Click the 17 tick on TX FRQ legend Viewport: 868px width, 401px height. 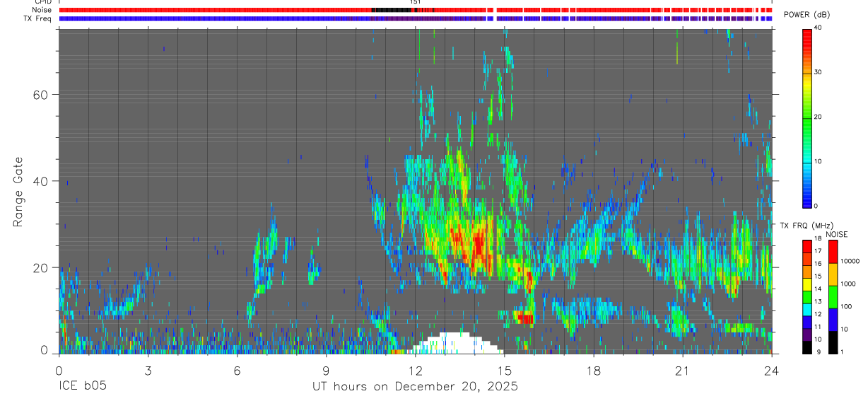coord(816,251)
